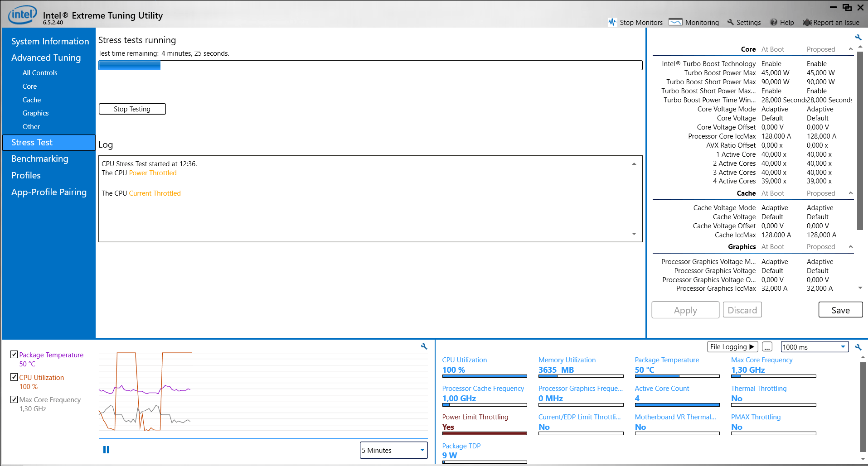
Task: Select All Controls under Advanced Tuning
Action: click(40, 73)
